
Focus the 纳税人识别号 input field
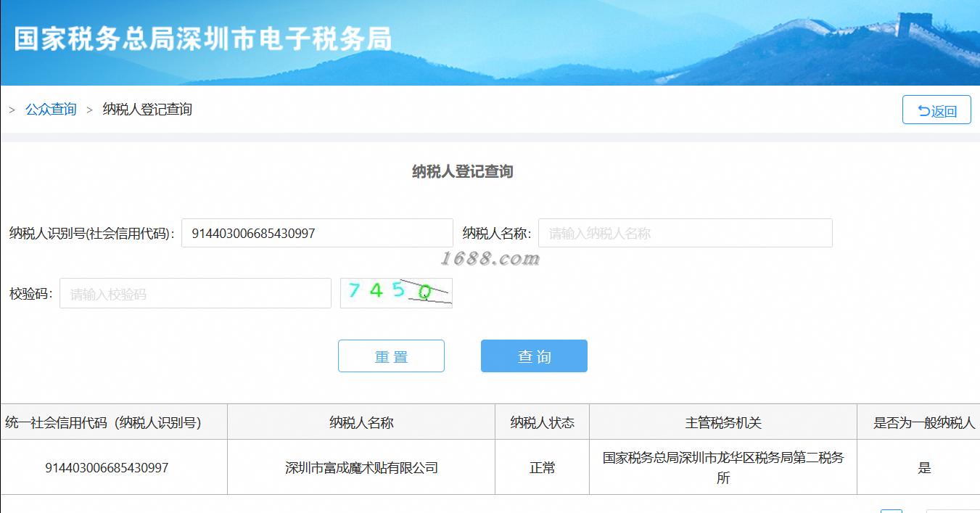tap(317, 233)
